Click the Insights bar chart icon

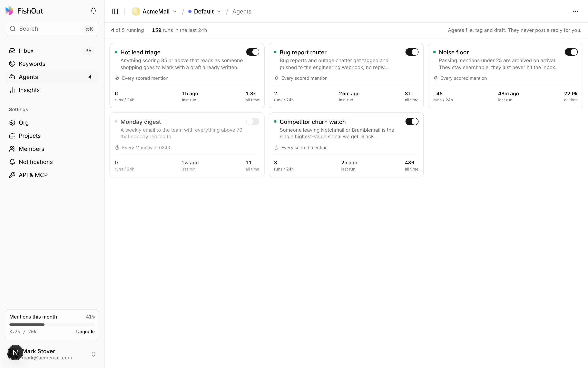click(x=12, y=90)
